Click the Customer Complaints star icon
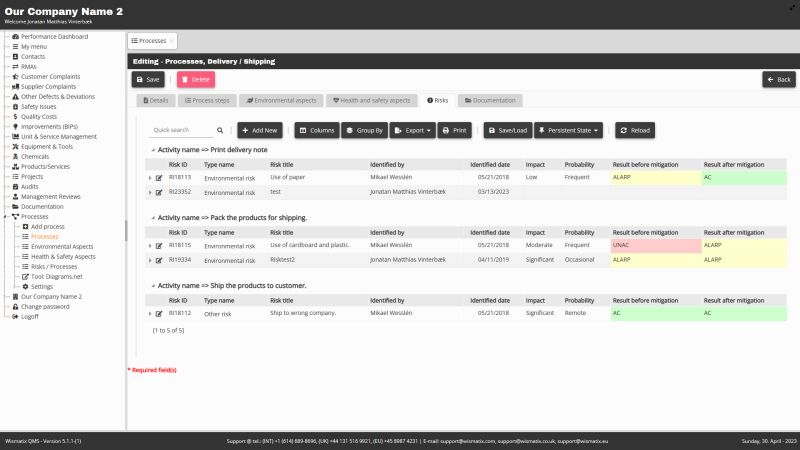 click(15, 77)
